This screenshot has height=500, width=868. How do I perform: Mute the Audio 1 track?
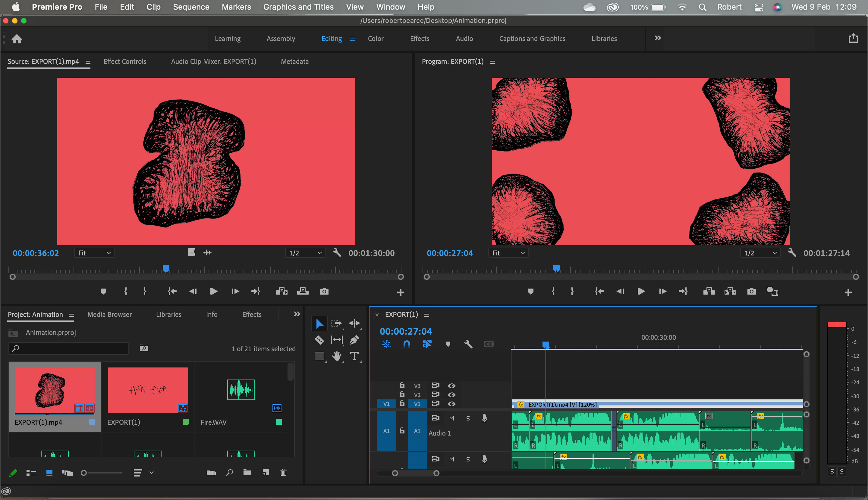click(451, 418)
